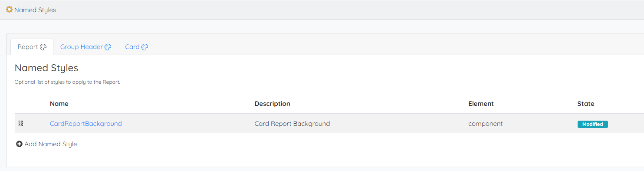Click the Element column header
The image size is (644, 171).
pos(481,104)
